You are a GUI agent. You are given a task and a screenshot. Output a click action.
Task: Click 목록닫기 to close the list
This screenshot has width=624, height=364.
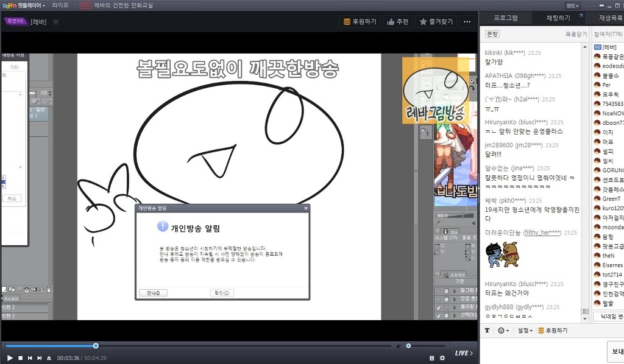click(576, 34)
